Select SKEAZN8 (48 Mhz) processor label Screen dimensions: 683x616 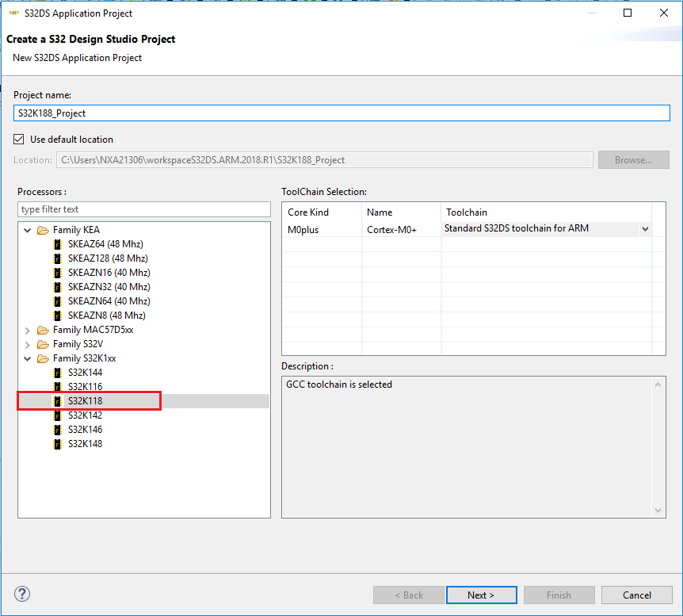point(107,316)
